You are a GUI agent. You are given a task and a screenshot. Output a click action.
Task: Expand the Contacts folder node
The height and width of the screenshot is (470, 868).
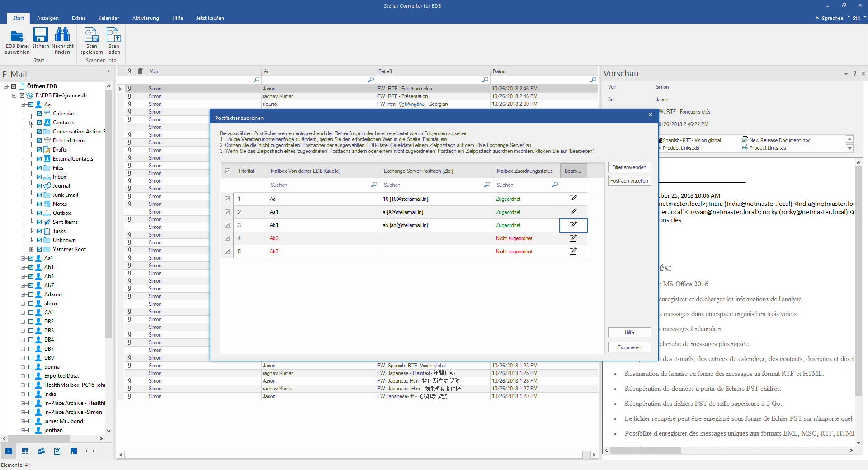31,123
